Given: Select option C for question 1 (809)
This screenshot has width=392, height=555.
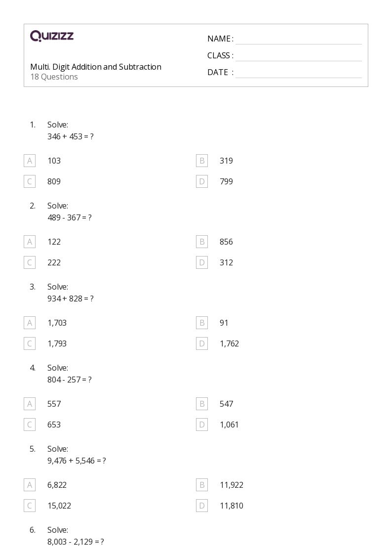Looking at the screenshot, I should (x=30, y=181).
